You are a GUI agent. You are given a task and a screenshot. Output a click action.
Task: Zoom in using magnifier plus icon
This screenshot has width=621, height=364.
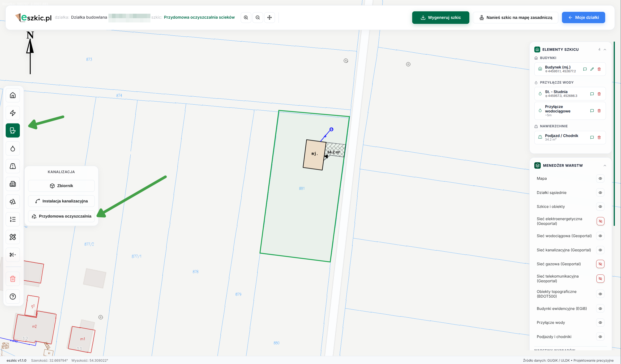246,17
